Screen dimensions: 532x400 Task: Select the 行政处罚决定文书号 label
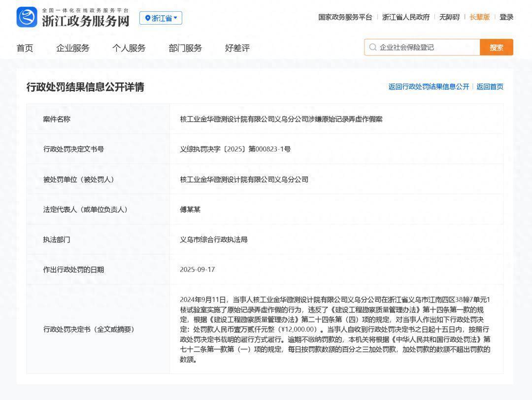tap(73, 149)
